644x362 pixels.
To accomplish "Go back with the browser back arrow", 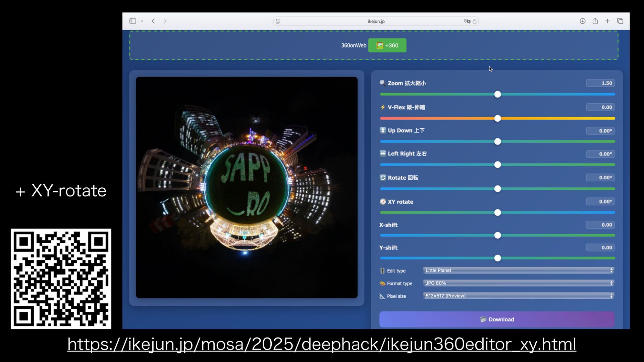I will pos(153,21).
